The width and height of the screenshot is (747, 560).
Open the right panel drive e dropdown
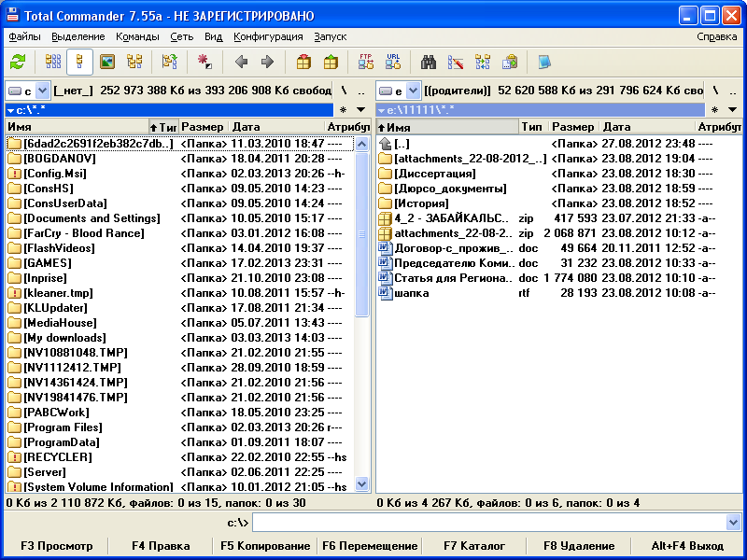(413, 91)
